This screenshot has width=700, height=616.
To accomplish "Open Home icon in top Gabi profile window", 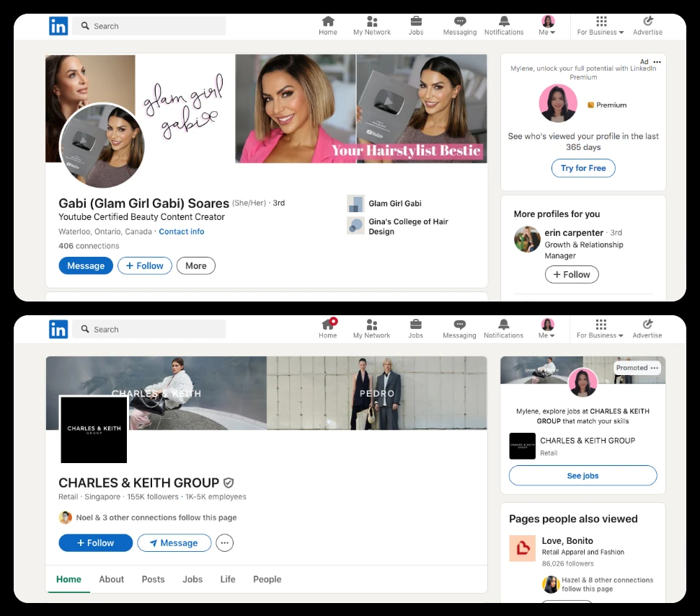I will (x=328, y=25).
